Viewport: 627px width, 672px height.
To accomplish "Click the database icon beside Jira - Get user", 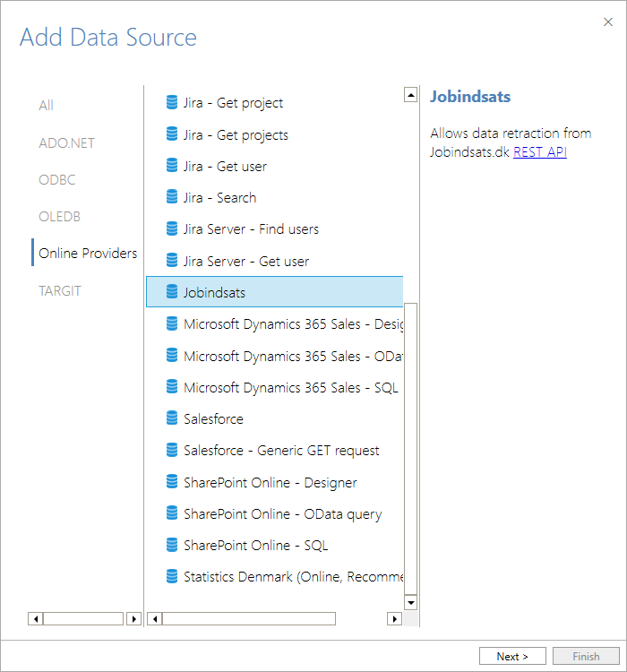I will point(172,166).
